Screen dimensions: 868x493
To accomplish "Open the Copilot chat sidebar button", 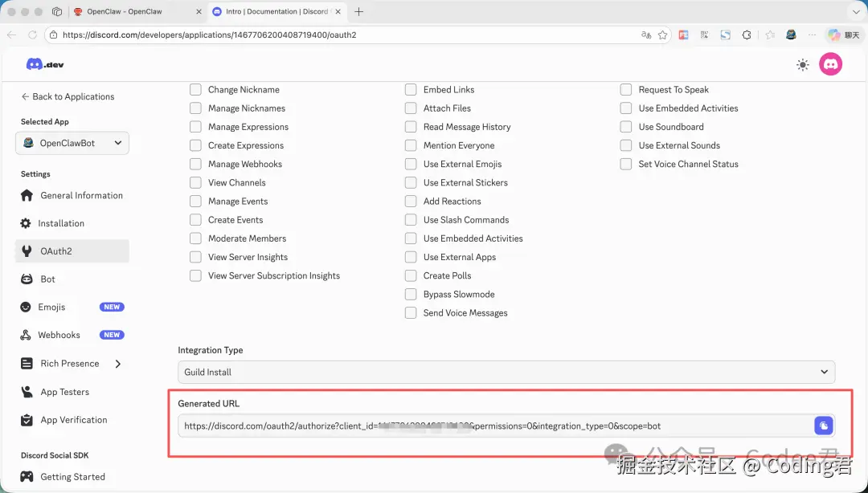I will 843,35.
